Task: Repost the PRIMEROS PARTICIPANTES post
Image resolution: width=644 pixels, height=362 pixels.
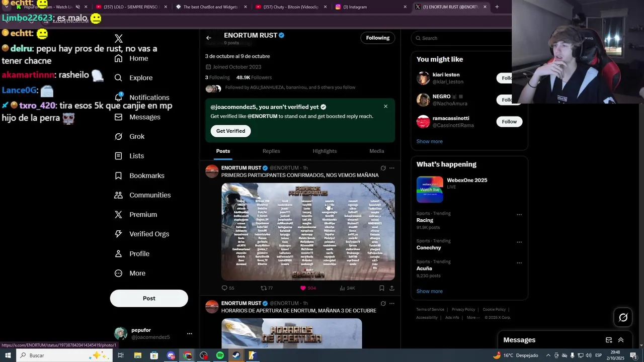Action: point(267,288)
